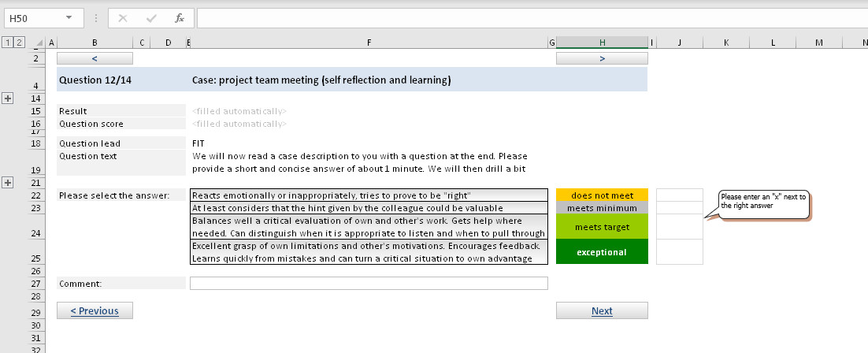Click the Comment input field
The height and width of the screenshot is (353, 868).
click(369, 283)
